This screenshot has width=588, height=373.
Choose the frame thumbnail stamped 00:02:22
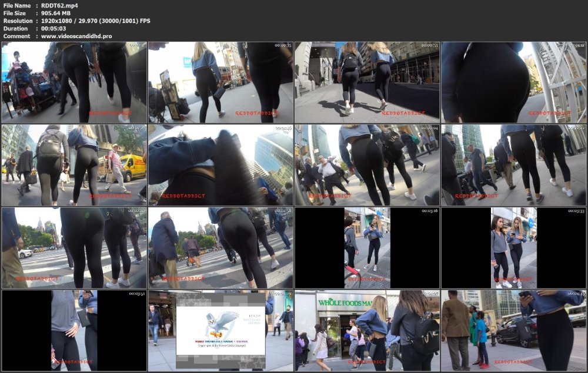pyautogui.click(x=514, y=165)
